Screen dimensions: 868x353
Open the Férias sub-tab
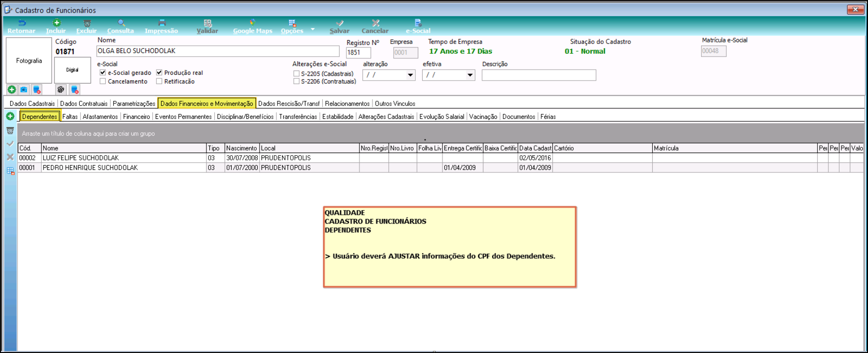548,116
